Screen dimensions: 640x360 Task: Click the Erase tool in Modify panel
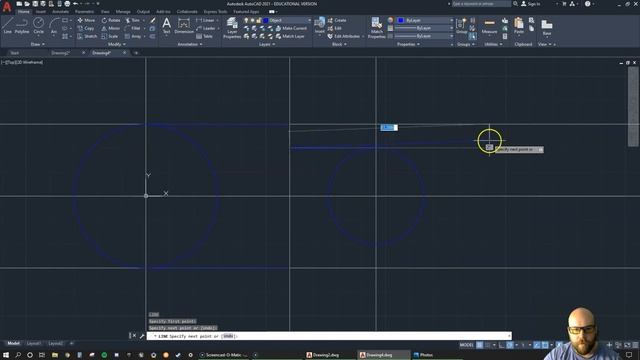point(153,20)
